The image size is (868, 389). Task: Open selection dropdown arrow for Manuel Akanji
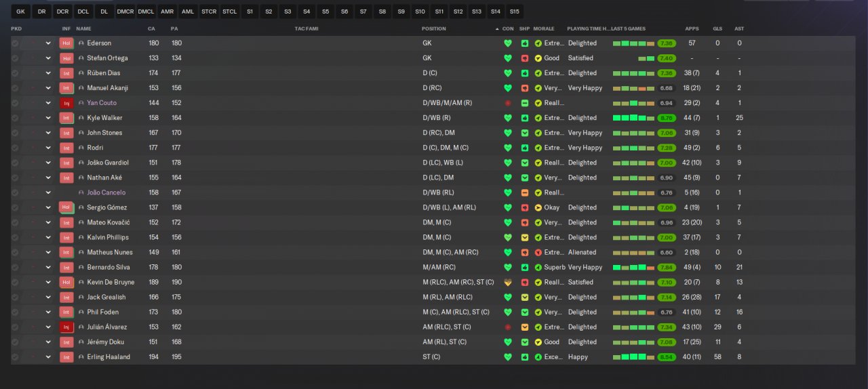click(x=48, y=88)
